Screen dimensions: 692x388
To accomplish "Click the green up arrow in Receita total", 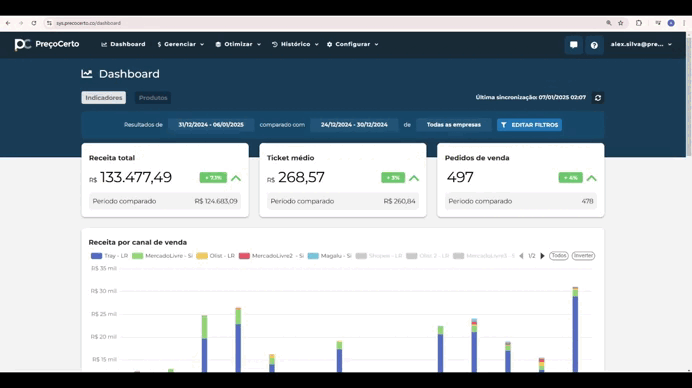I will coord(236,178).
